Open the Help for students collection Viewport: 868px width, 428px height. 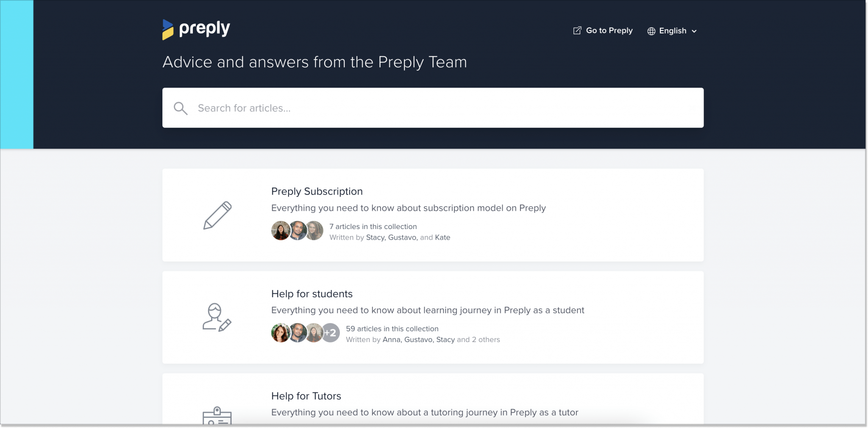312,294
